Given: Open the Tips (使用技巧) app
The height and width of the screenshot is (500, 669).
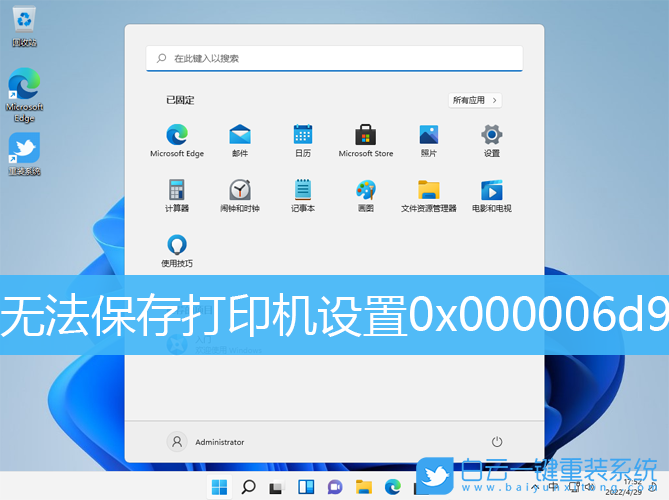Looking at the screenshot, I should [177, 251].
